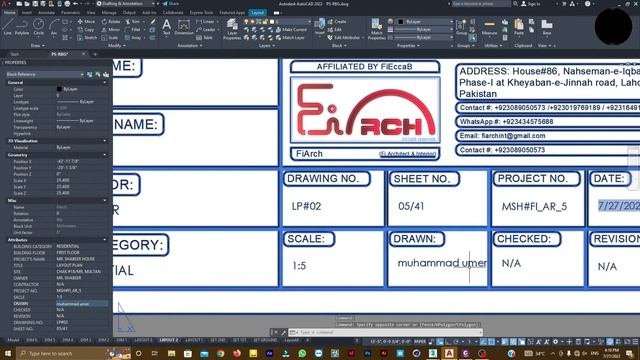Switch to the Layout ribbon tab
Screen dimensions: 640x360
(x=258, y=13)
